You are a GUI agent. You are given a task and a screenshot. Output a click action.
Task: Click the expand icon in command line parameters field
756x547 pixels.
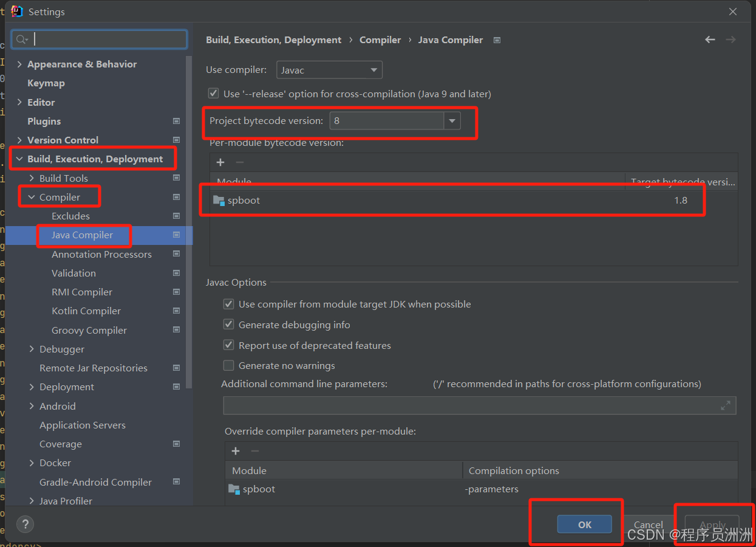725,405
